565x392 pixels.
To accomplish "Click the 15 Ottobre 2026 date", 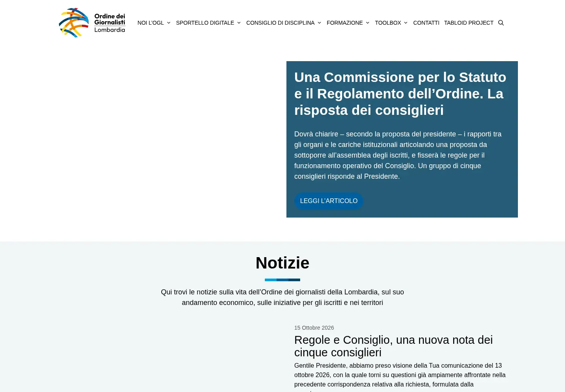I will (x=314, y=328).
